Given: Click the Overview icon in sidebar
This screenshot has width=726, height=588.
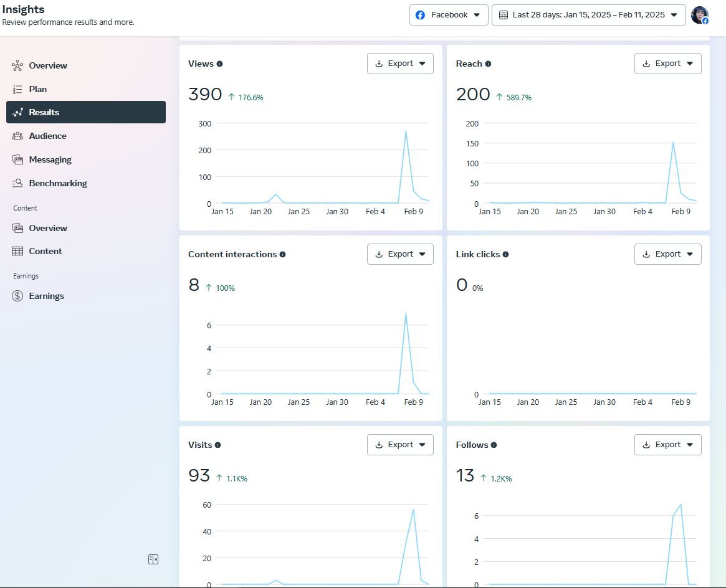Looking at the screenshot, I should (17, 65).
